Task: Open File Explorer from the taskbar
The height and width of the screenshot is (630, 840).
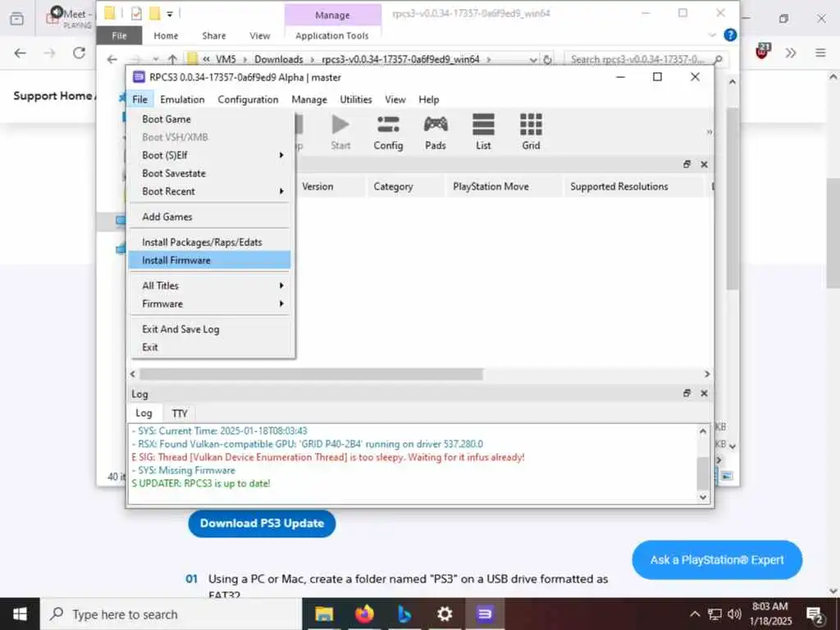Action: (323, 614)
